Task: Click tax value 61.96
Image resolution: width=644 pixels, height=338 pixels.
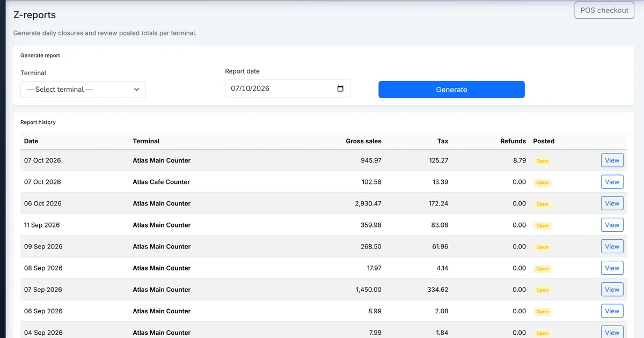Action: click(x=440, y=246)
